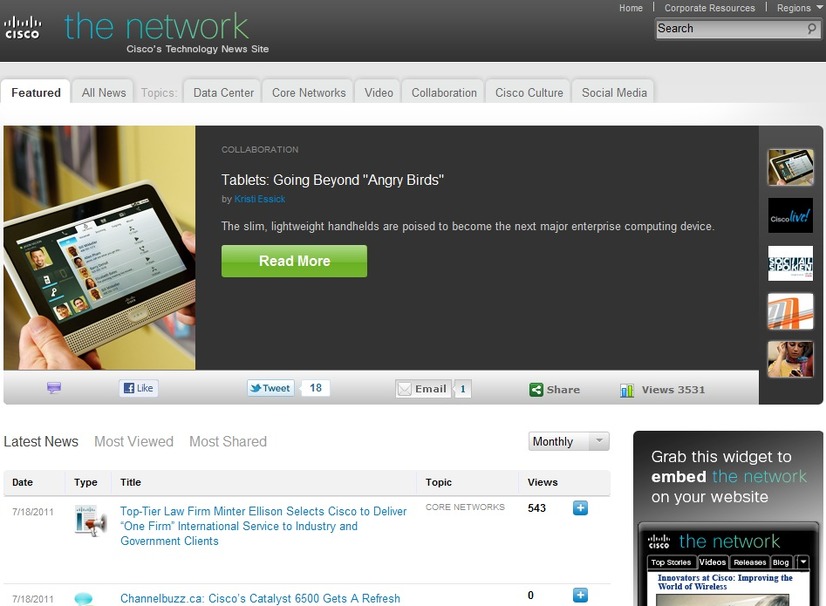
Task: Open the Cisco Culture topic tab
Action: point(529,93)
